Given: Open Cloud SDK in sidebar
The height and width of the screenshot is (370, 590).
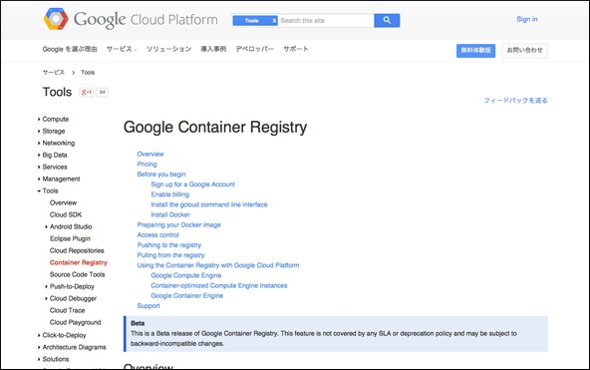Looking at the screenshot, I should [66, 215].
